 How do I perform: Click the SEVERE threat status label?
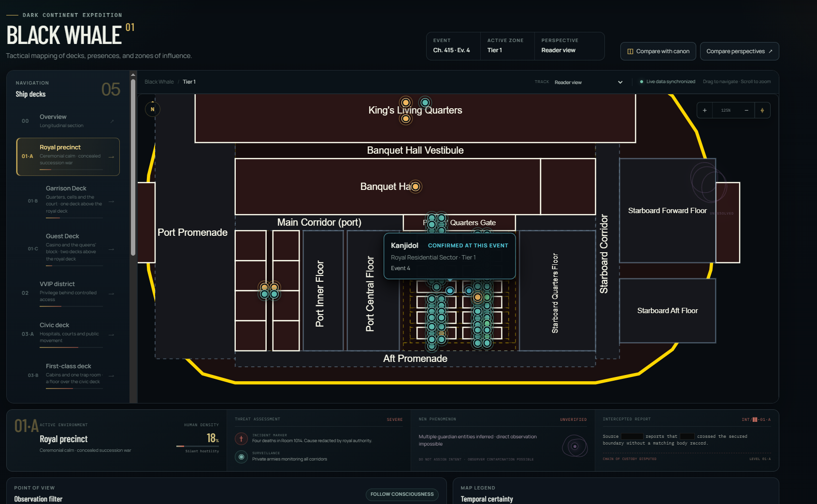tap(395, 419)
